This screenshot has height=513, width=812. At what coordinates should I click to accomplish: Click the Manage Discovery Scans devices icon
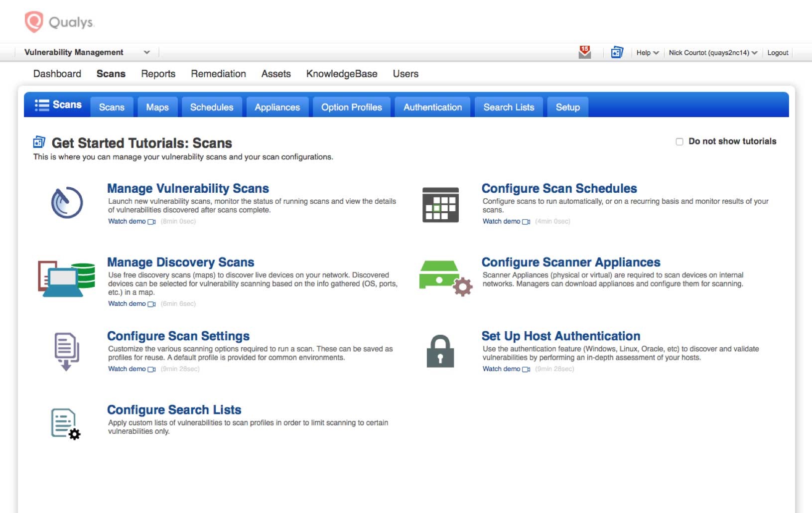point(66,279)
